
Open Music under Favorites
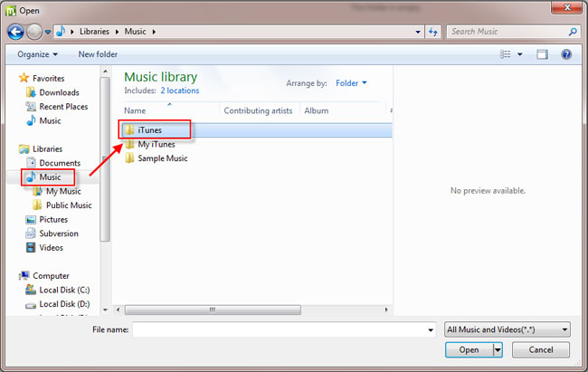(x=50, y=120)
